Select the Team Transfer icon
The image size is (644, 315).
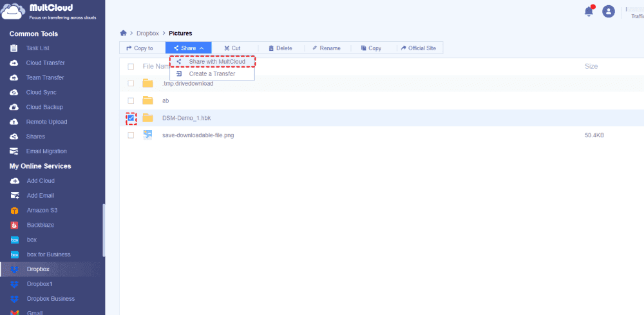point(14,77)
